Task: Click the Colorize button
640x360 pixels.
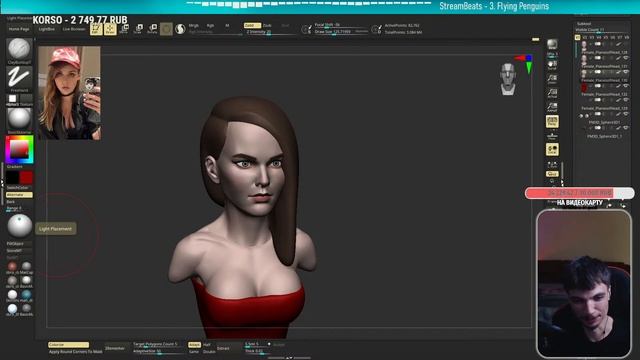Action: (68, 345)
